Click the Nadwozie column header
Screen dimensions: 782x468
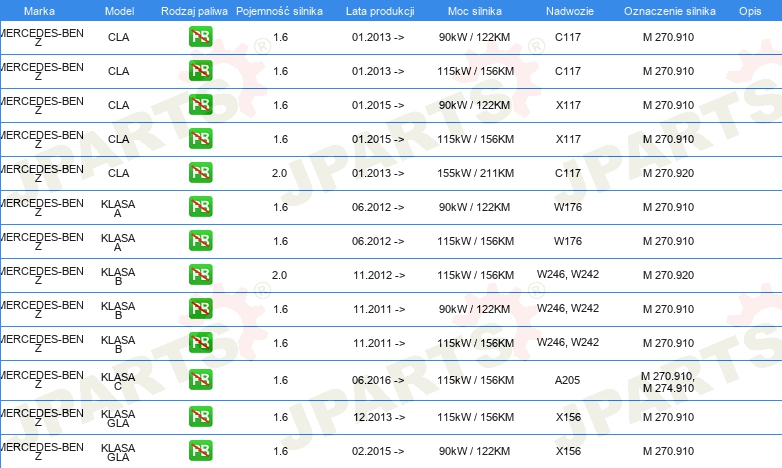point(570,11)
